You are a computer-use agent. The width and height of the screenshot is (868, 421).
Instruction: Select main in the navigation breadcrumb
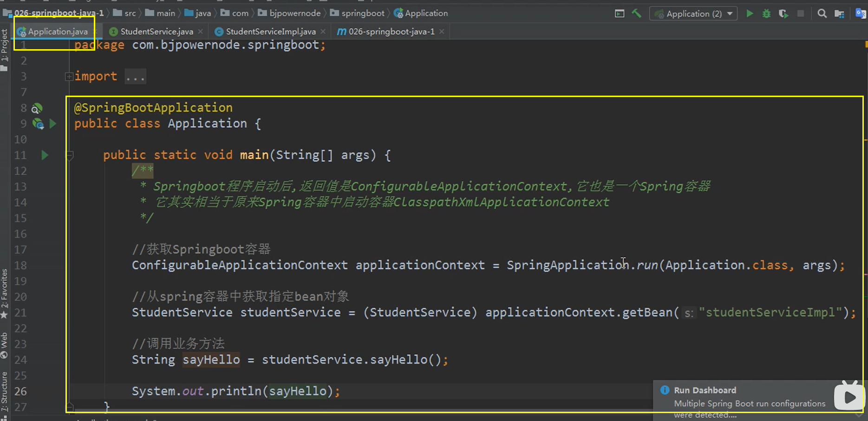coord(161,13)
